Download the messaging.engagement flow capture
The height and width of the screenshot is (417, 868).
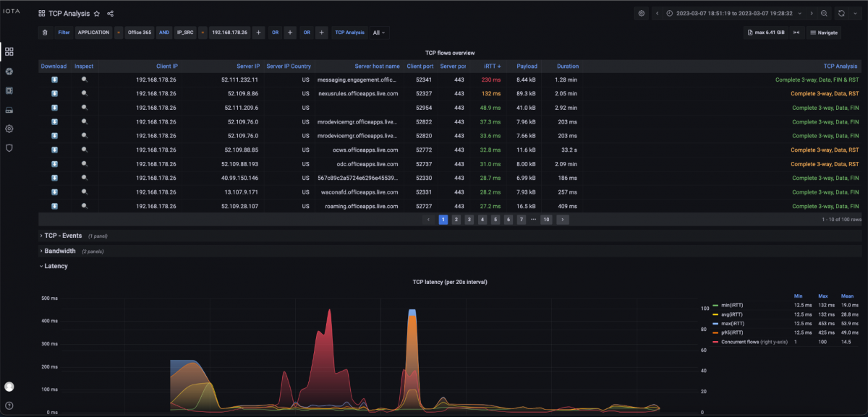pos(54,79)
